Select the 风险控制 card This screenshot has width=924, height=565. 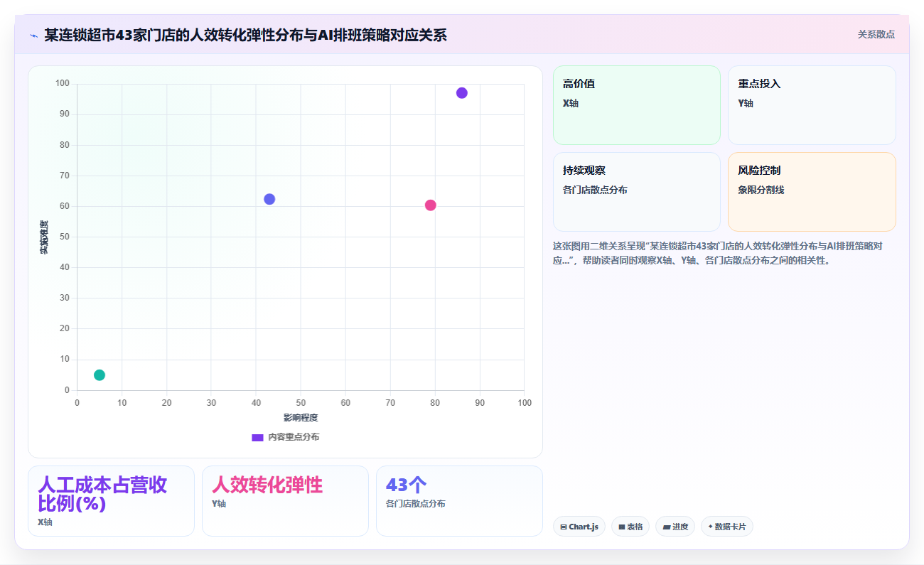(812, 192)
